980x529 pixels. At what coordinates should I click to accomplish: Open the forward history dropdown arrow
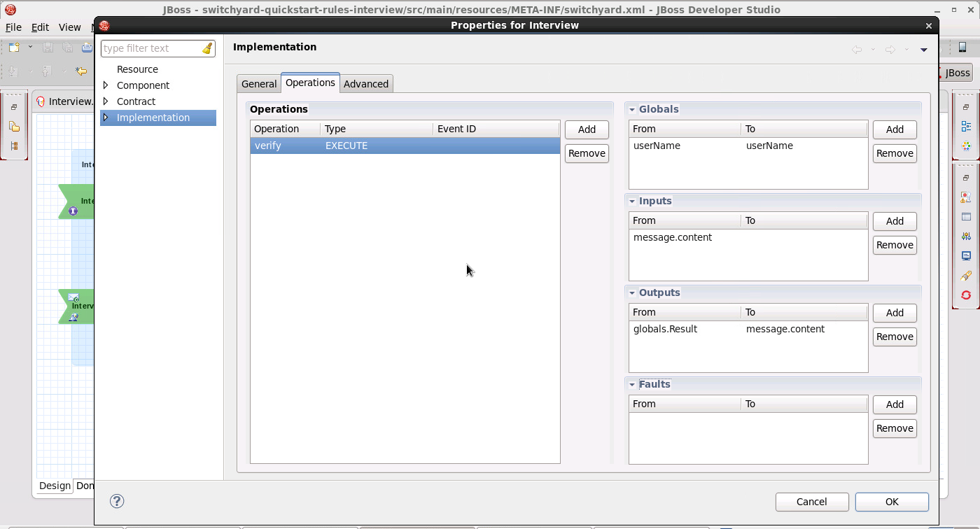click(906, 50)
